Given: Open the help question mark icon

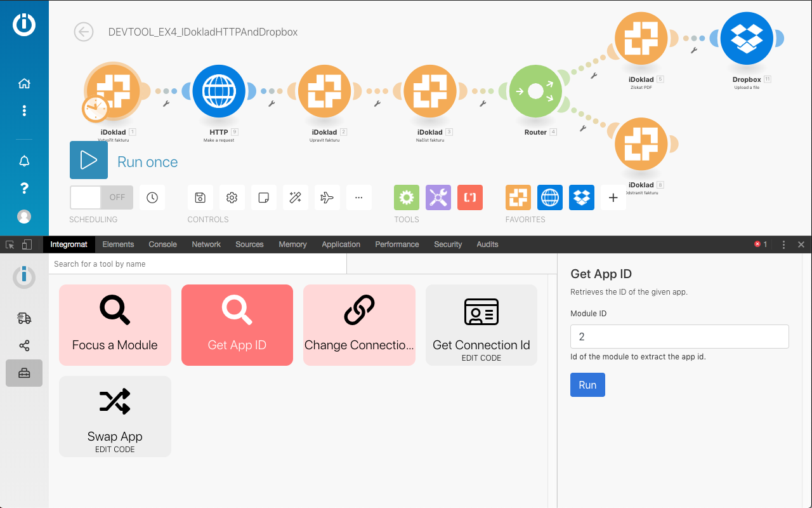Looking at the screenshot, I should coord(24,188).
